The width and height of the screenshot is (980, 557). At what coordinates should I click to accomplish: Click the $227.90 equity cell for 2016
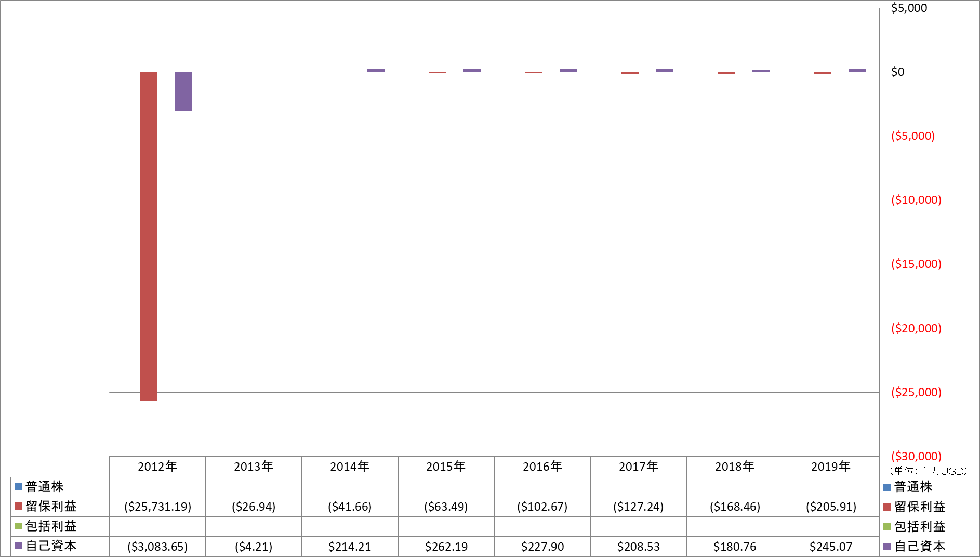tap(542, 547)
